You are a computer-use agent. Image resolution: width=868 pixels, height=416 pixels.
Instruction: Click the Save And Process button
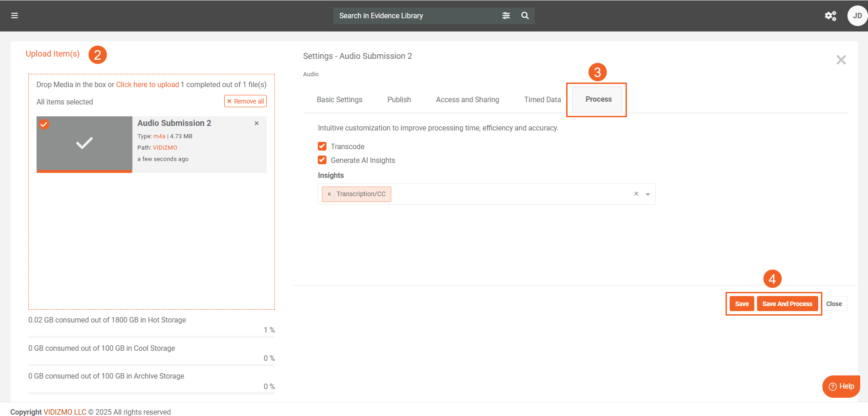[787, 304]
